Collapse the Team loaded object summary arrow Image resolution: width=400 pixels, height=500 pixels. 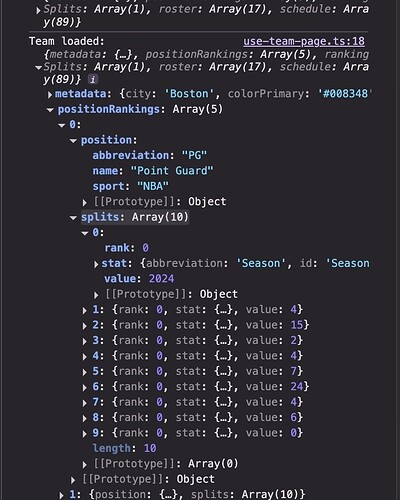point(38,68)
